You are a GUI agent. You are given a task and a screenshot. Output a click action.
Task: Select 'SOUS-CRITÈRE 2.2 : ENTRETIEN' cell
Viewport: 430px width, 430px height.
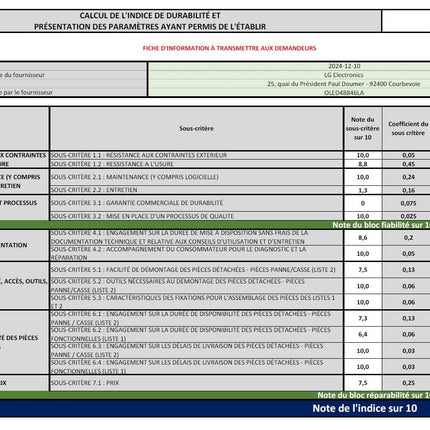pos(196,190)
